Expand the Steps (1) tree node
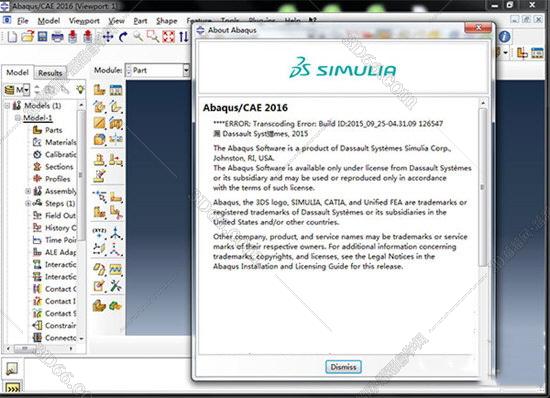 28,203
